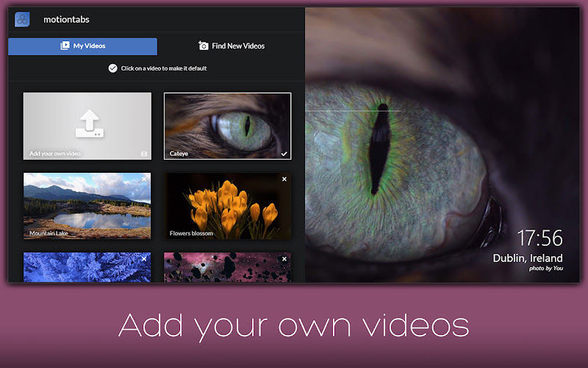Switch to the Find New Videos tab
588x368 pixels.
pyautogui.click(x=232, y=46)
